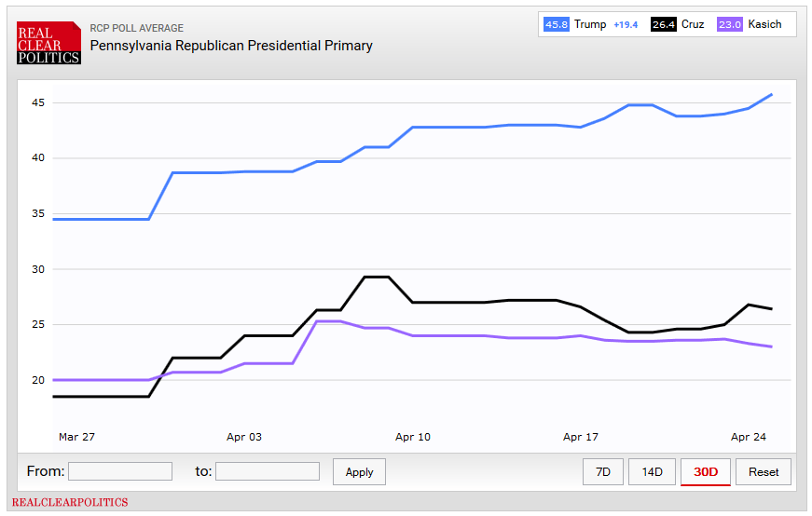The width and height of the screenshot is (812, 516).
Task: Click the Pennsylvania Republican Presidential Primary title
Action: pyautogui.click(x=231, y=45)
